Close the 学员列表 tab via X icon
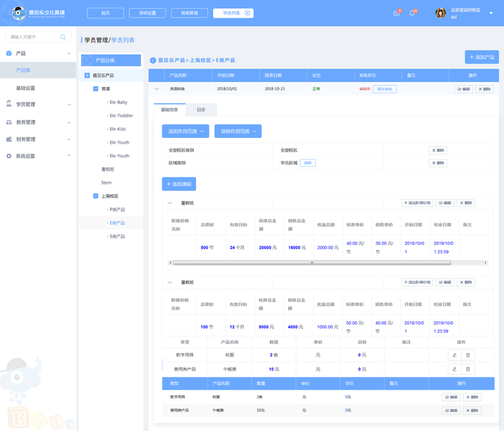This screenshot has height=431, width=504. point(248,13)
